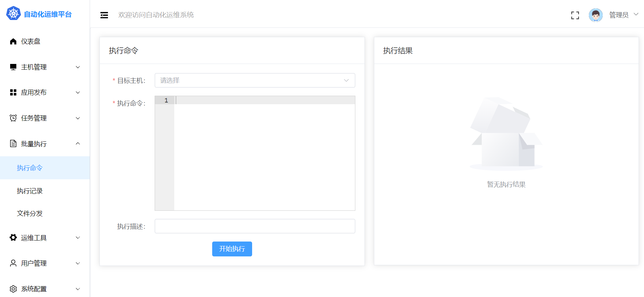Collapse the 批量执行 submenu chevron
Viewport: 644px width, 297px height.
pos(78,144)
